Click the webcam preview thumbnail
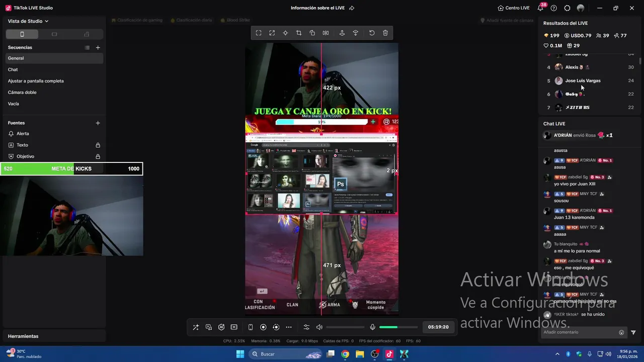 pyautogui.click(x=71, y=216)
